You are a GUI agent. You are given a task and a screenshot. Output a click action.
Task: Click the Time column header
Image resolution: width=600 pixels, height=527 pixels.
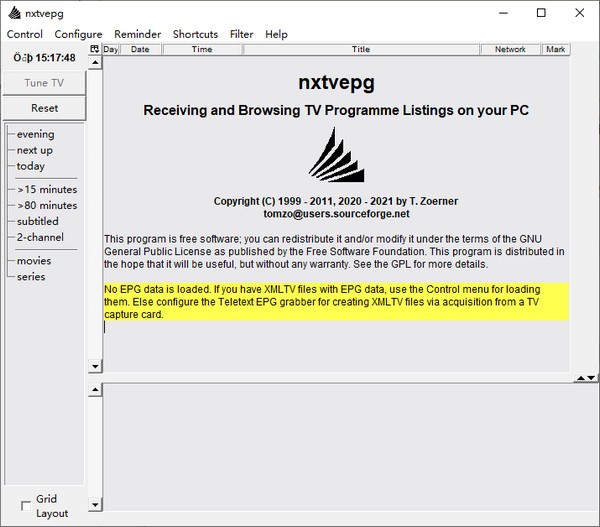pos(202,49)
